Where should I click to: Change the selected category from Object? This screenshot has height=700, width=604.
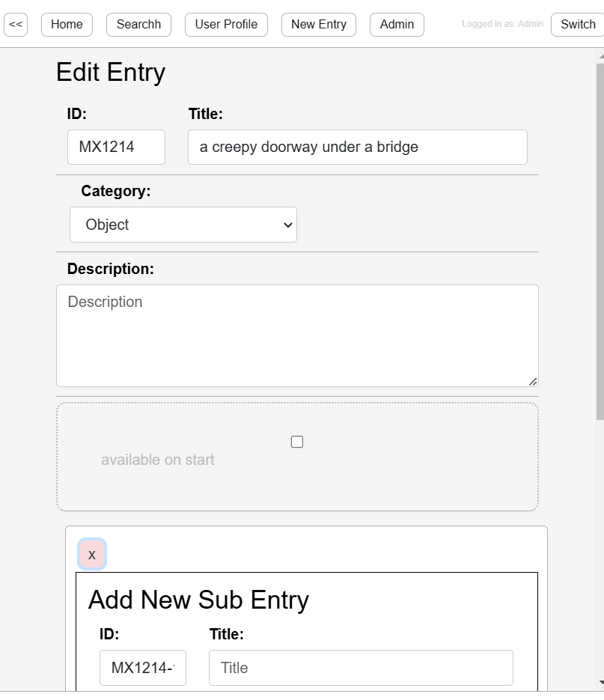tap(183, 225)
